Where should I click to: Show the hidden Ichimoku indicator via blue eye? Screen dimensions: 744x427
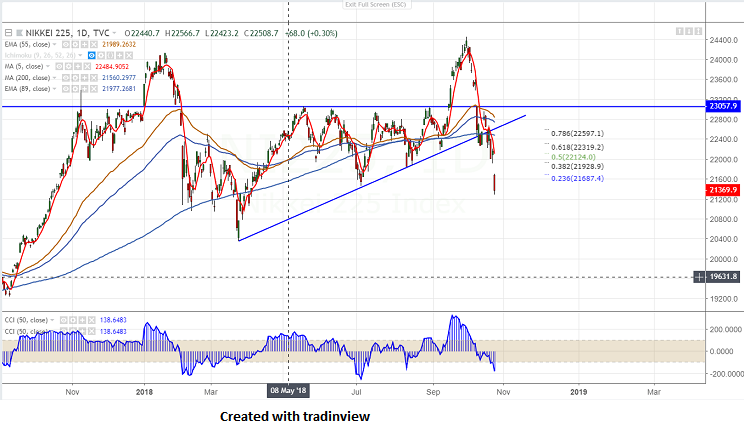coord(92,56)
